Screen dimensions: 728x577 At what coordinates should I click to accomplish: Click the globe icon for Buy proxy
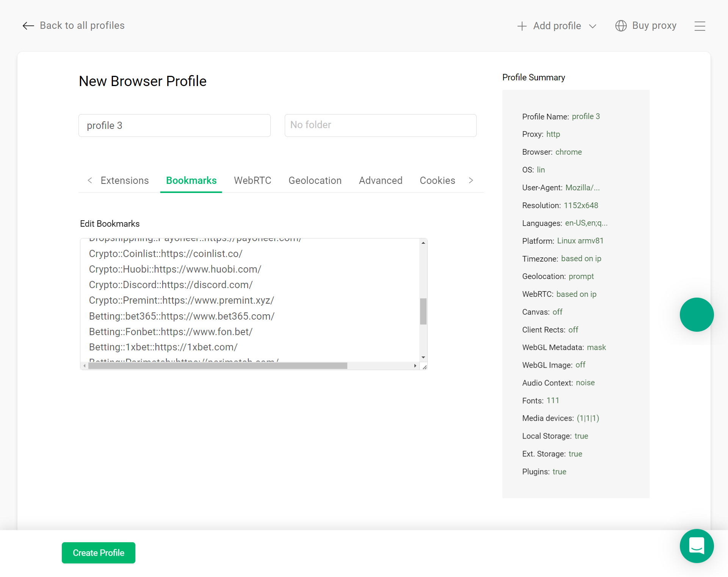(621, 26)
